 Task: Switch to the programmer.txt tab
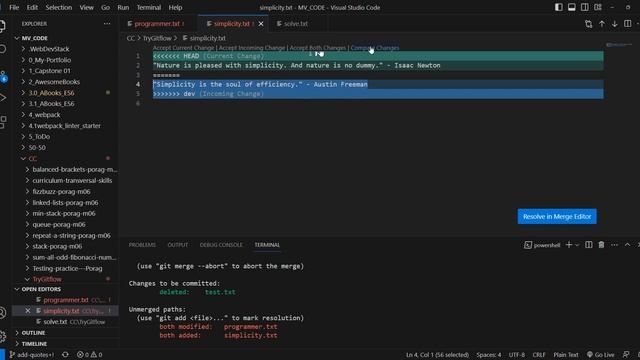point(159,24)
